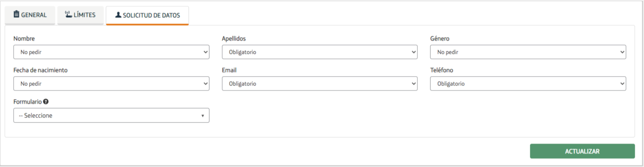Click the "Fecha de nacimiento" label text
This screenshot has width=644, height=167.
tap(41, 70)
